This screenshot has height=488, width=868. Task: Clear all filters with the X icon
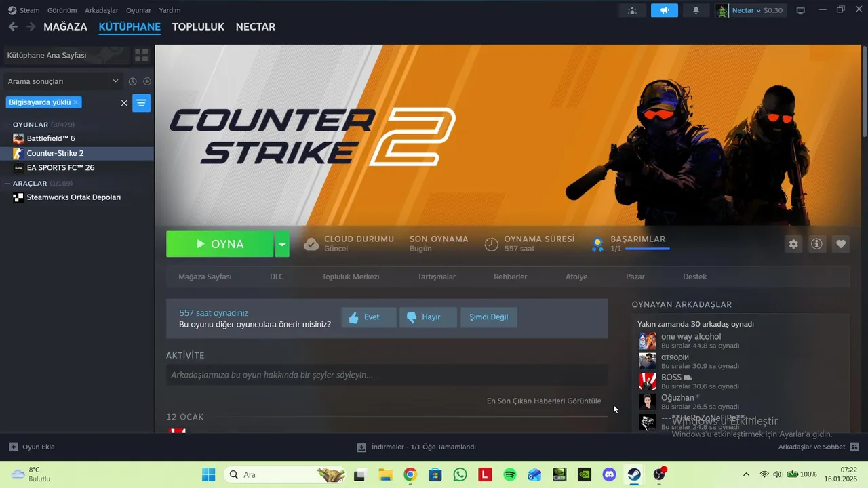(x=124, y=103)
